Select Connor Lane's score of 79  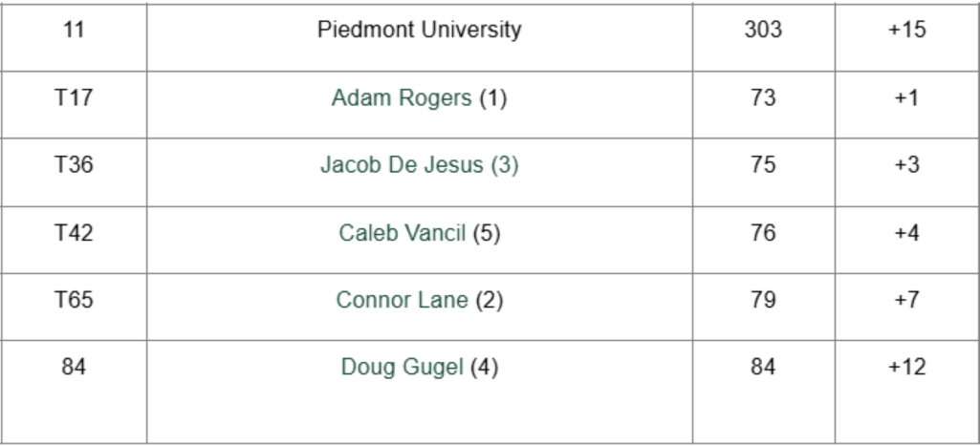[x=763, y=300]
